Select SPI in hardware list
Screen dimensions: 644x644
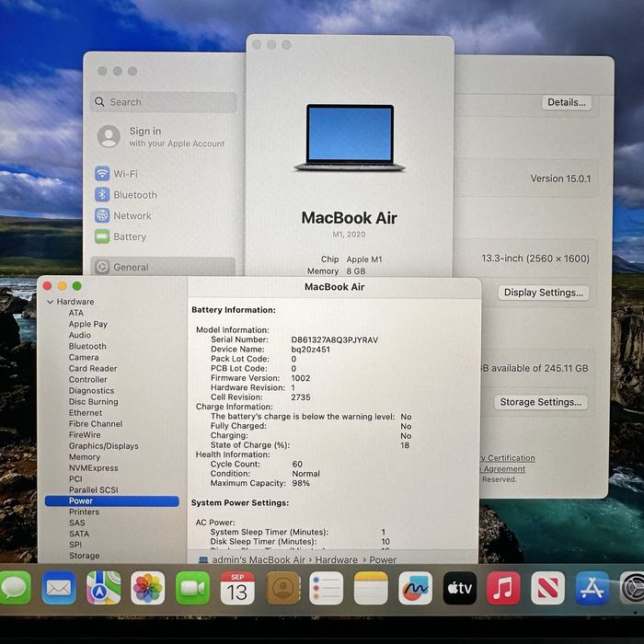75,545
